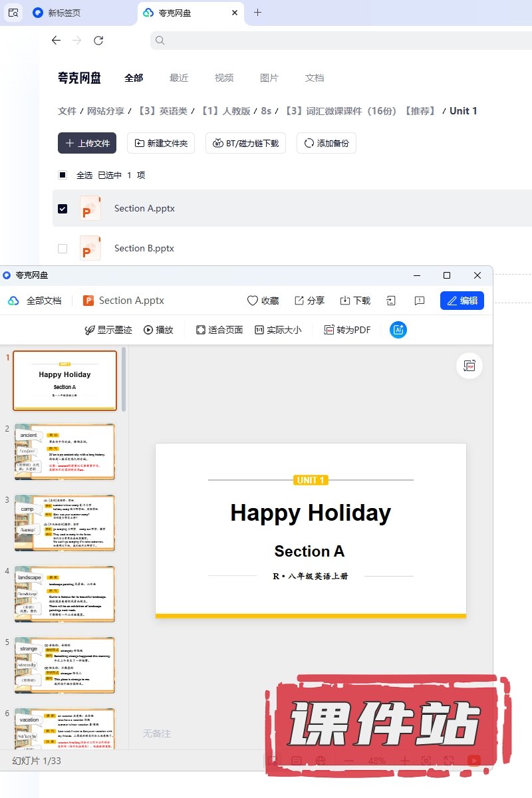Uncheck the Section A.pptx checkbox
Screen dimensions: 532x798
[x=63, y=208]
